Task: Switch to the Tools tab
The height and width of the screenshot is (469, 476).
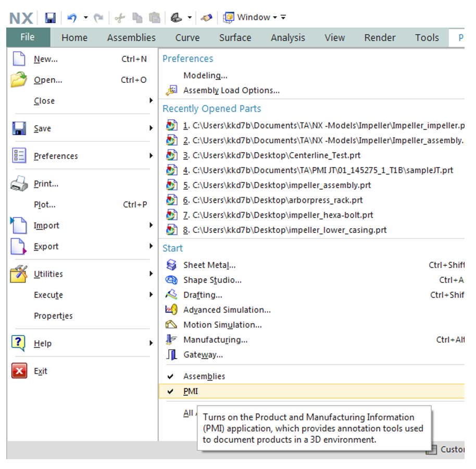Action: (x=427, y=38)
